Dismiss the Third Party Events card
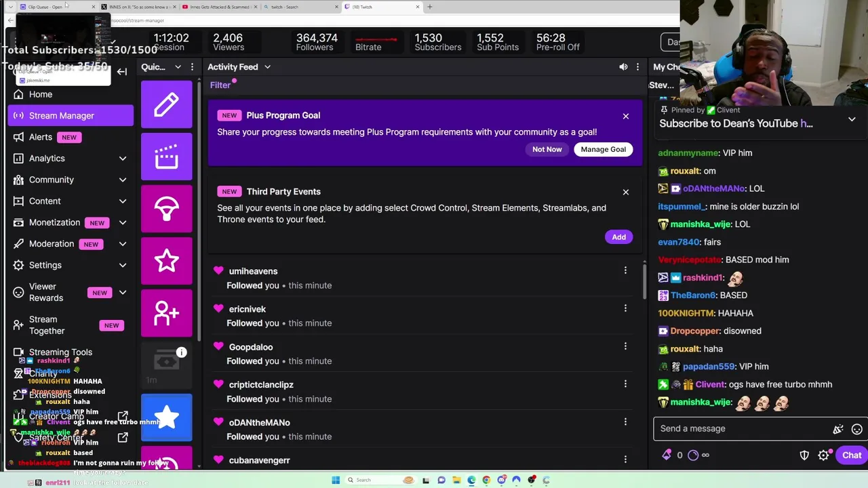868x488 pixels. (625, 192)
